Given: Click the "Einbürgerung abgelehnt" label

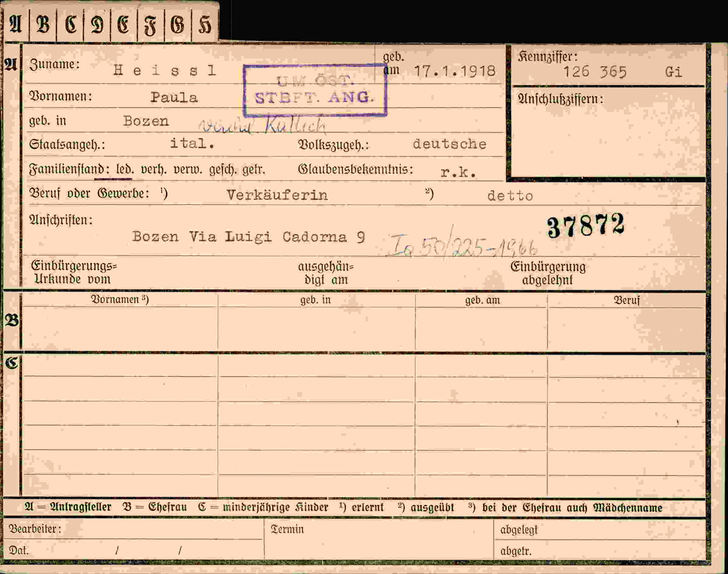Looking at the screenshot, I should tap(548, 274).
